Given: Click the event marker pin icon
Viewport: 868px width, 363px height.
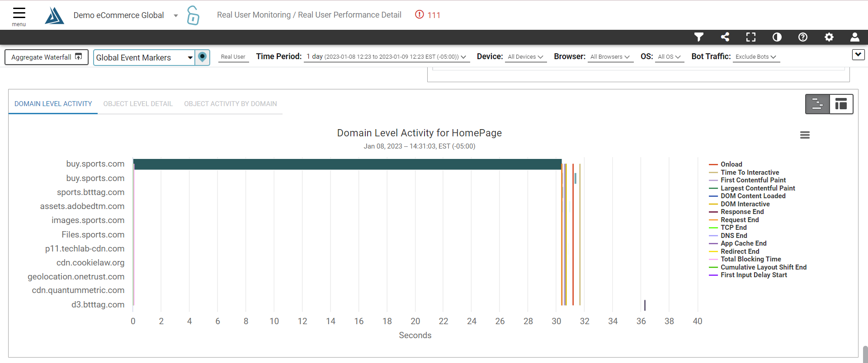Looking at the screenshot, I should pyautogui.click(x=203, y=57).
